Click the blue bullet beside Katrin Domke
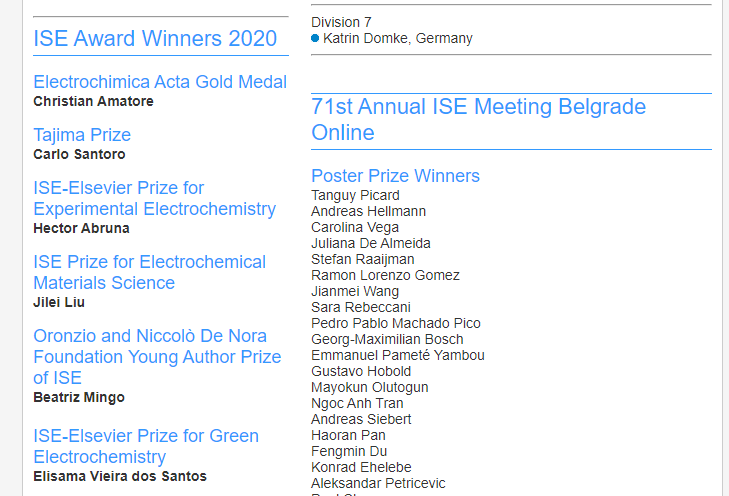The image size is (729, 496). 315,38
